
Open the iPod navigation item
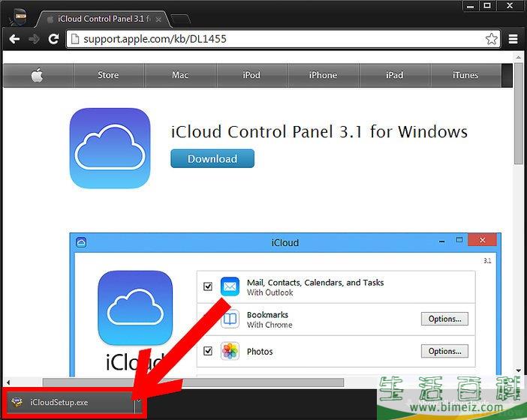click(x=251, y=75)
